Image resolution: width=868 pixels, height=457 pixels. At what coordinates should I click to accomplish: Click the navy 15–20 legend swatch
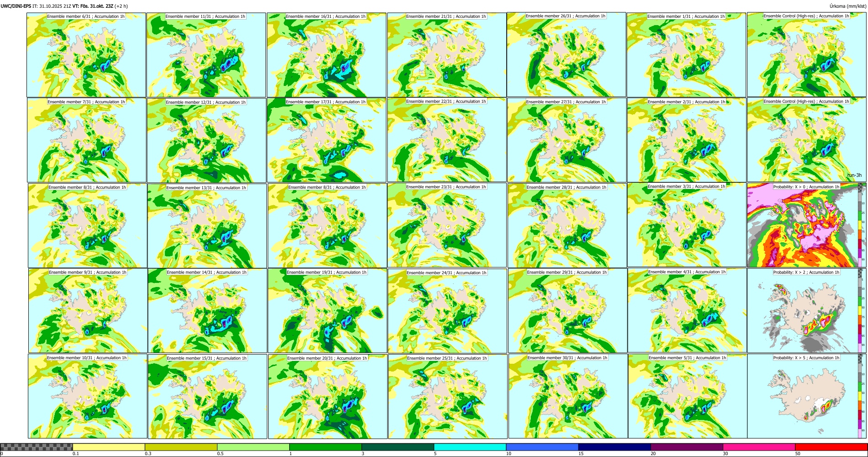(x=614, y=447)
